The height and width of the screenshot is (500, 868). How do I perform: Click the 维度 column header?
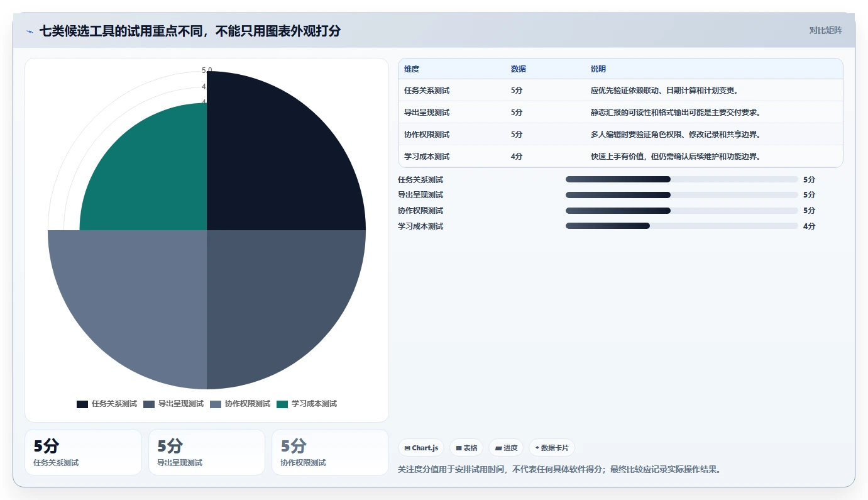pos(412,69)
